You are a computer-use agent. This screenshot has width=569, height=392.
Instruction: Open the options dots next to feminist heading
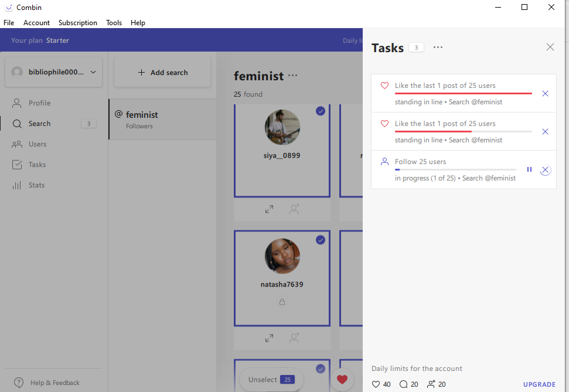292,76
